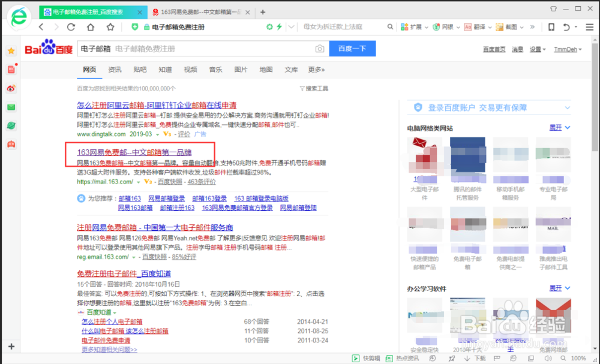The image size is (600, 364).
Task: Open 下载 downloads in status bar
Action: pos(475,358)
